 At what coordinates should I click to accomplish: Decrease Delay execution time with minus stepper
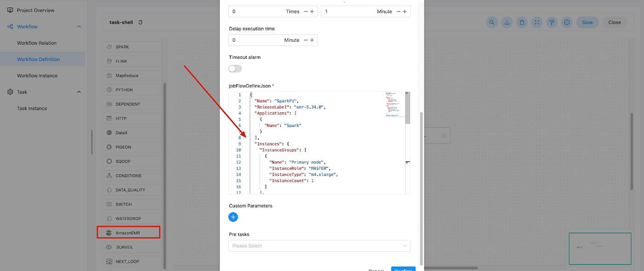tap(305, 40)
